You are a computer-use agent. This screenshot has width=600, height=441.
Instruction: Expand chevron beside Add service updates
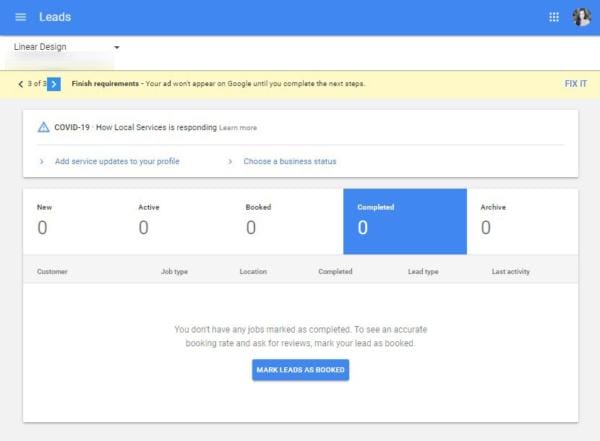click(x=42, y=162)
